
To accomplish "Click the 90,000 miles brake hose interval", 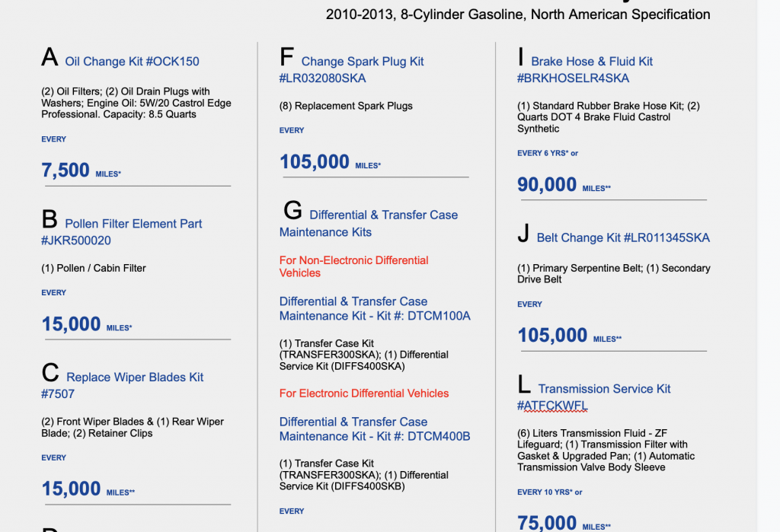I will 564,185.
